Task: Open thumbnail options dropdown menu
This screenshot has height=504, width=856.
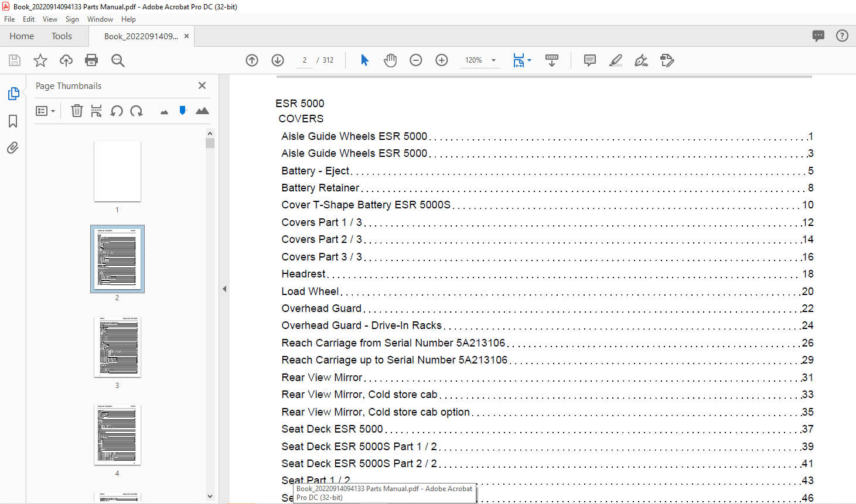Action: pyautogui.click(x=45, y=111)
